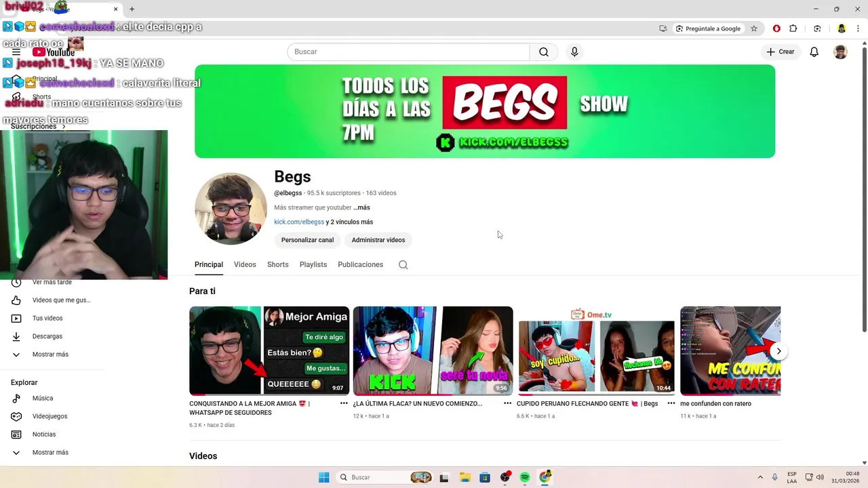Image resolution: width=868 pixels, height=488 pixels.
Task: Open options for LA ÚLTIMA FLACA video
Action: [x=507, y=403]
